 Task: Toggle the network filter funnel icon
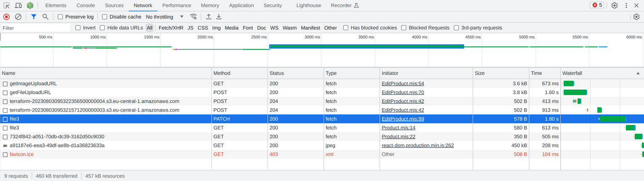[x=34, y=17]
